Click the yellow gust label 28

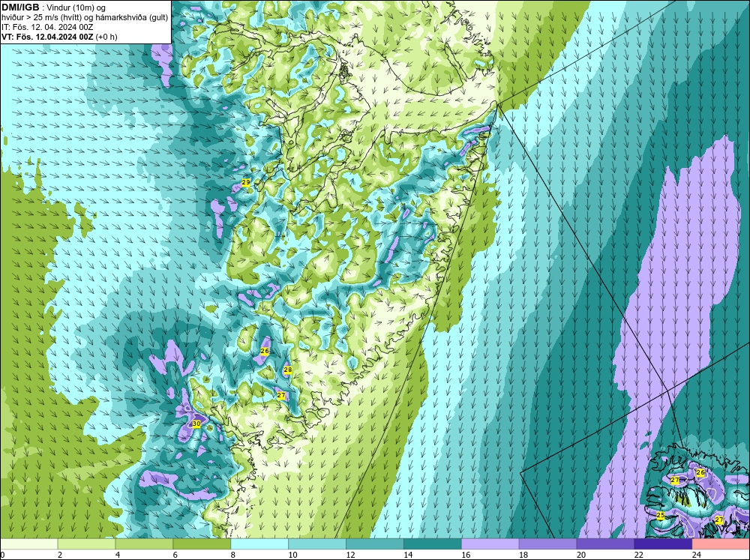tap(287, 370)
